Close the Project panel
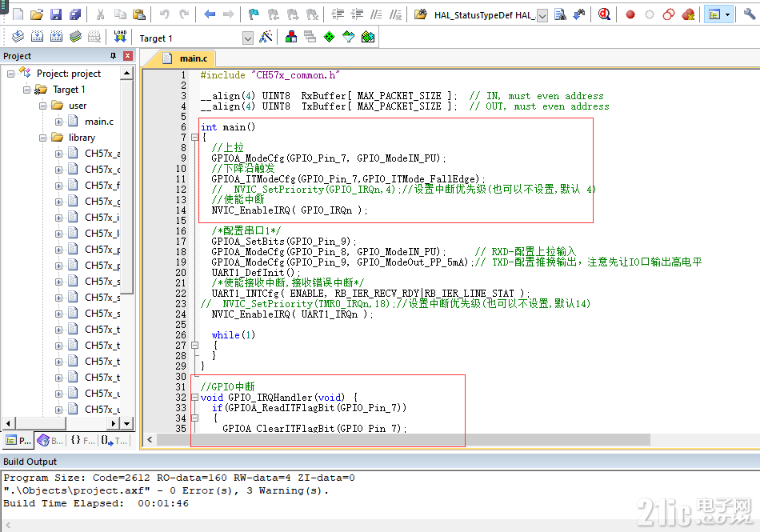The image size is (760, 532). 128,56
